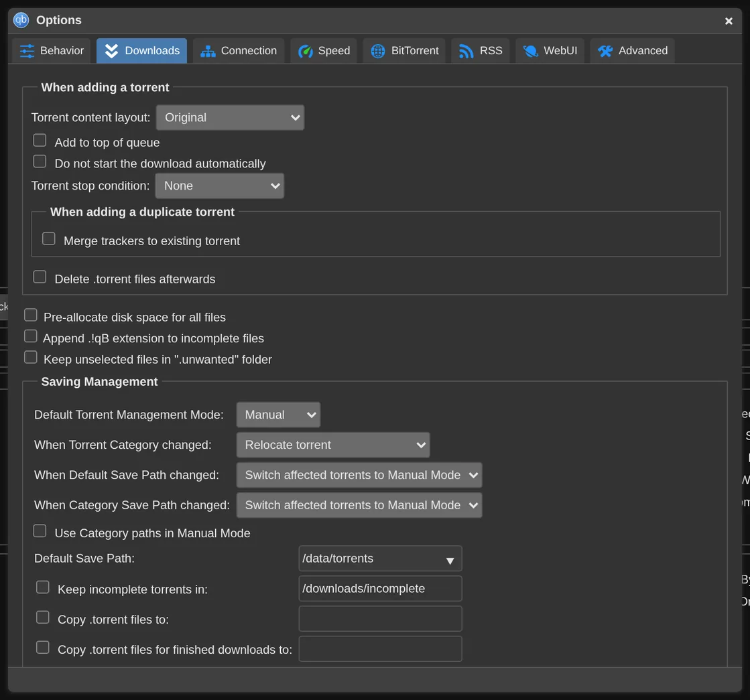Go to the Speed tab
This screenshot has height=700, width=750.
(x=324, y=51)
